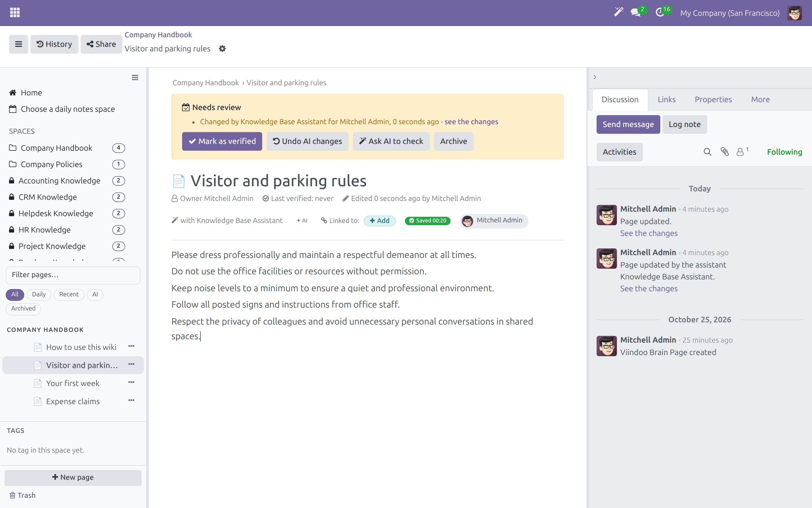Image resolution: width=812 pixels, height=508 pixels.
Task: Open the Trash link
Action: click(x=23, y=495)
